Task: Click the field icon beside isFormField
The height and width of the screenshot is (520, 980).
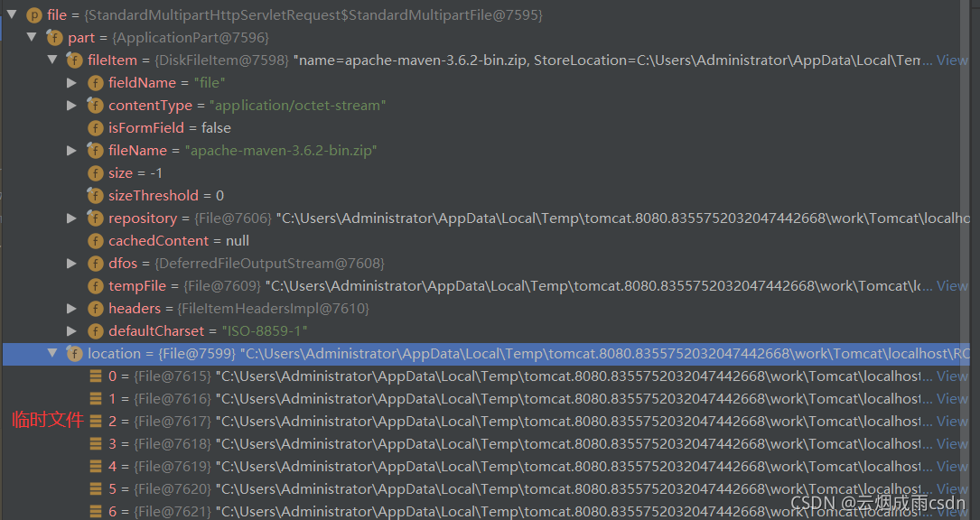Action: click(96, 127)
